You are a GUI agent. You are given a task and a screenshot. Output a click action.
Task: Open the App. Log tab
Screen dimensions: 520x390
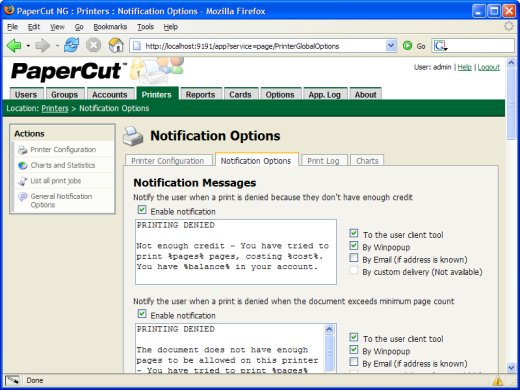(325, 95)
